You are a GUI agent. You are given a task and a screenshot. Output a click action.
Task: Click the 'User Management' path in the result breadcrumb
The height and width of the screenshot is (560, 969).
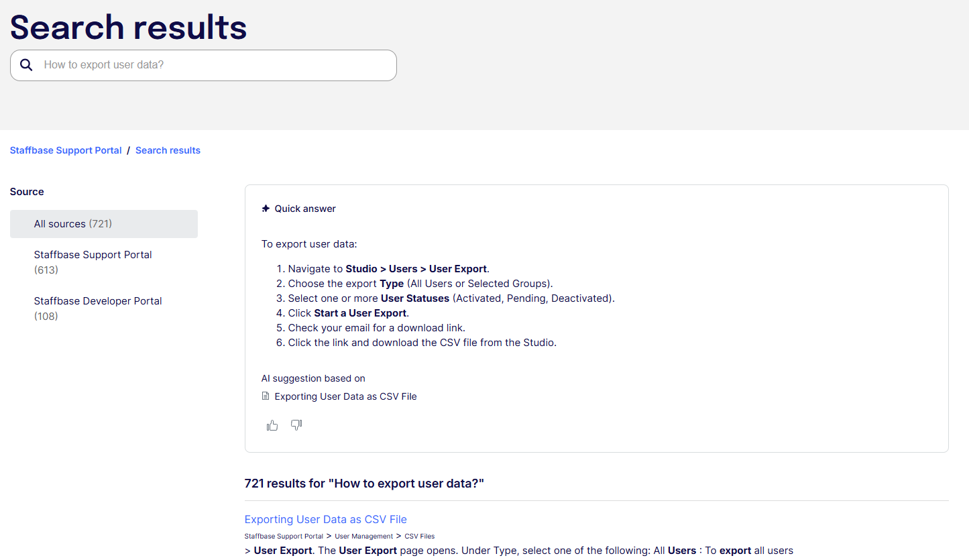[x=364, y=537]
